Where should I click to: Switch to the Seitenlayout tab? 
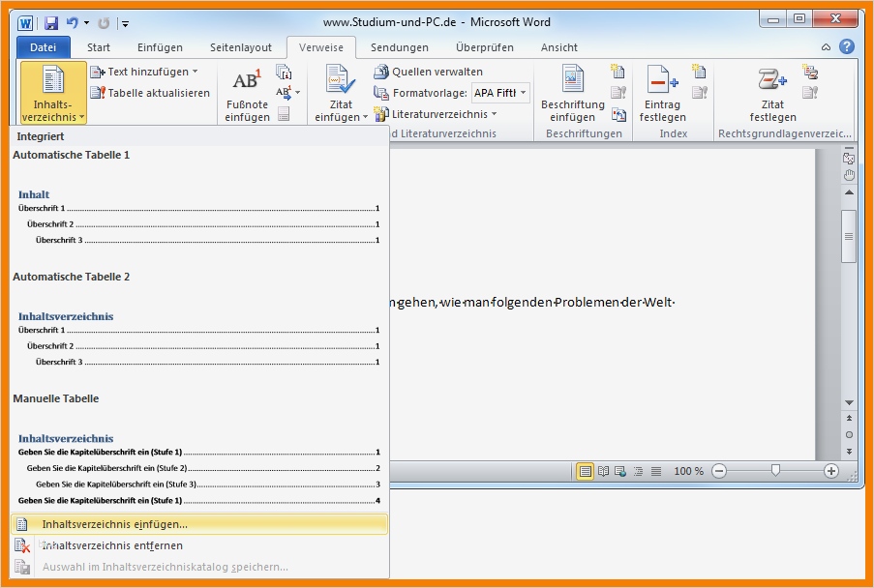coord(241,47)
